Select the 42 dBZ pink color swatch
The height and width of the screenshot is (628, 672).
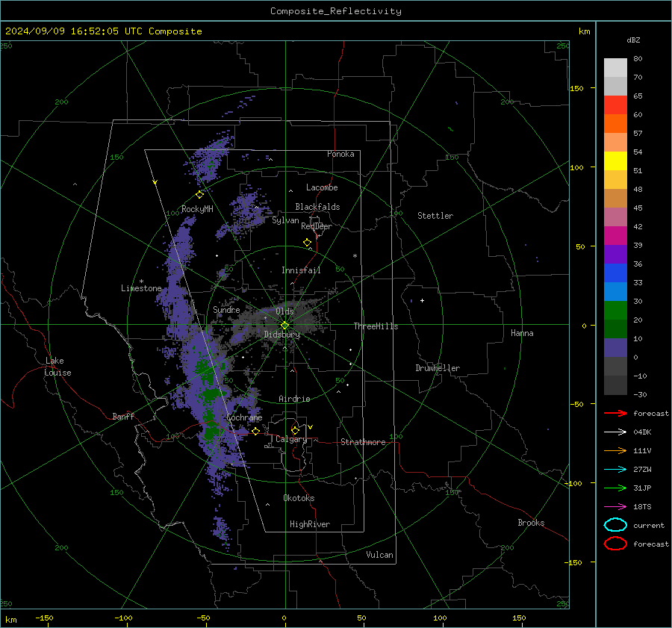point(615,217)
